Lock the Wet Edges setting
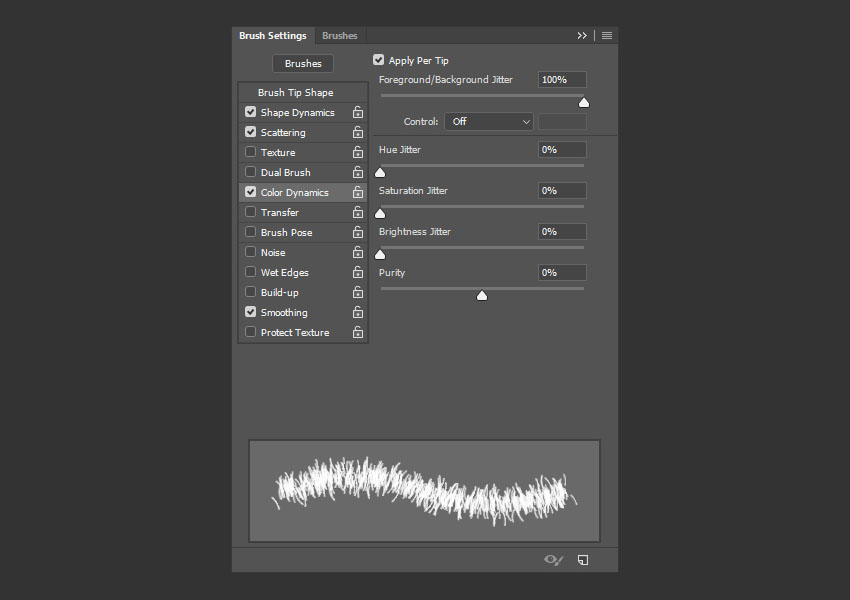The image size is (850, 600). coord(357,272)
